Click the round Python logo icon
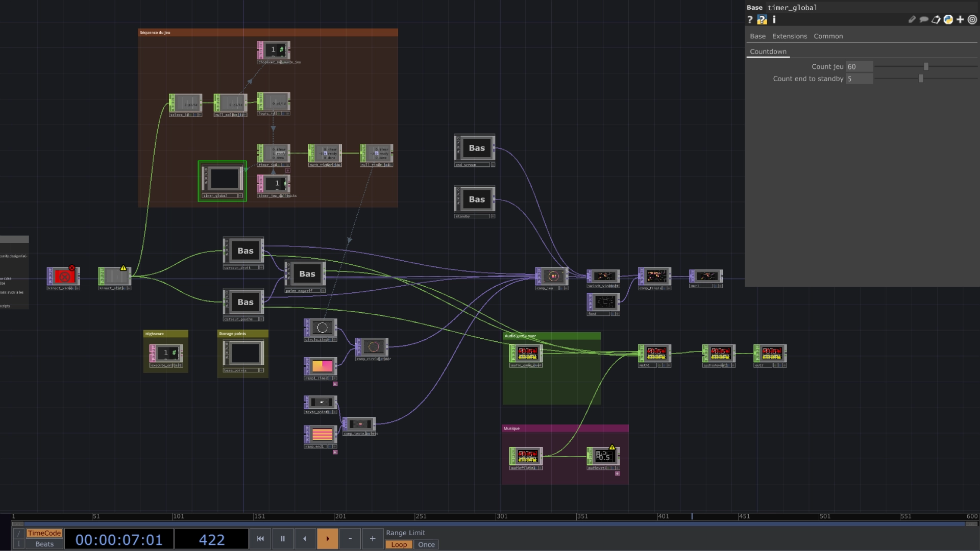Image resolution: width=980 pixels, height=551 pixels. click(948, 19)
